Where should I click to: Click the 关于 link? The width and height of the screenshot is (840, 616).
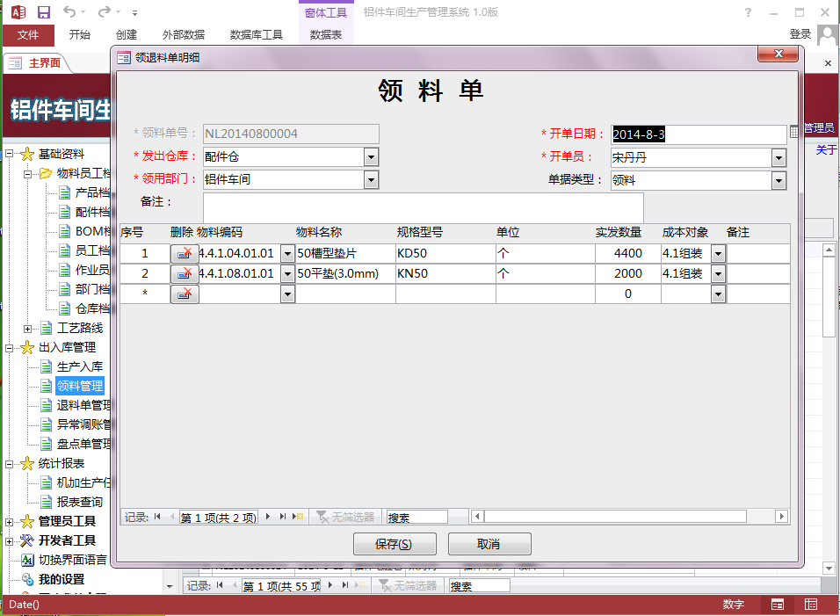826,150
